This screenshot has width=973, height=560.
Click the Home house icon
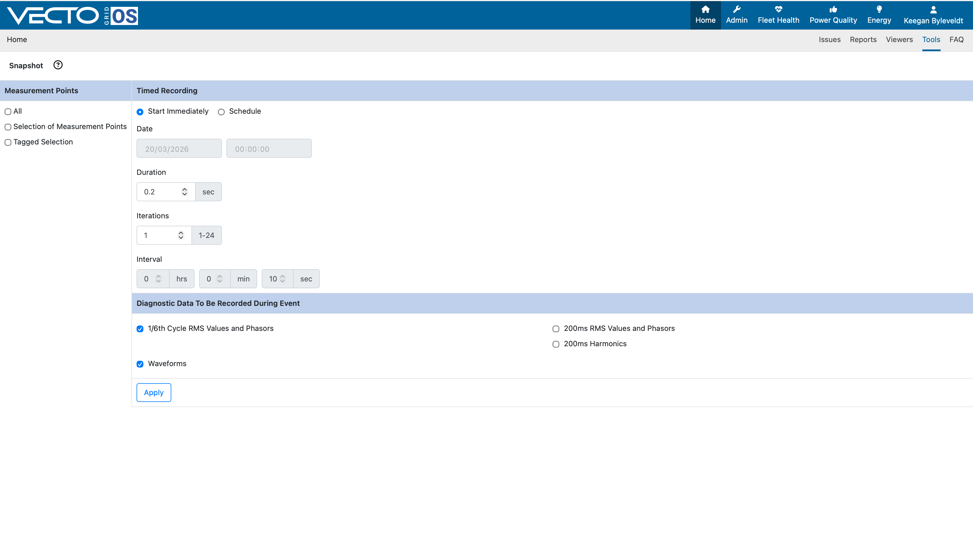(705, 9)
